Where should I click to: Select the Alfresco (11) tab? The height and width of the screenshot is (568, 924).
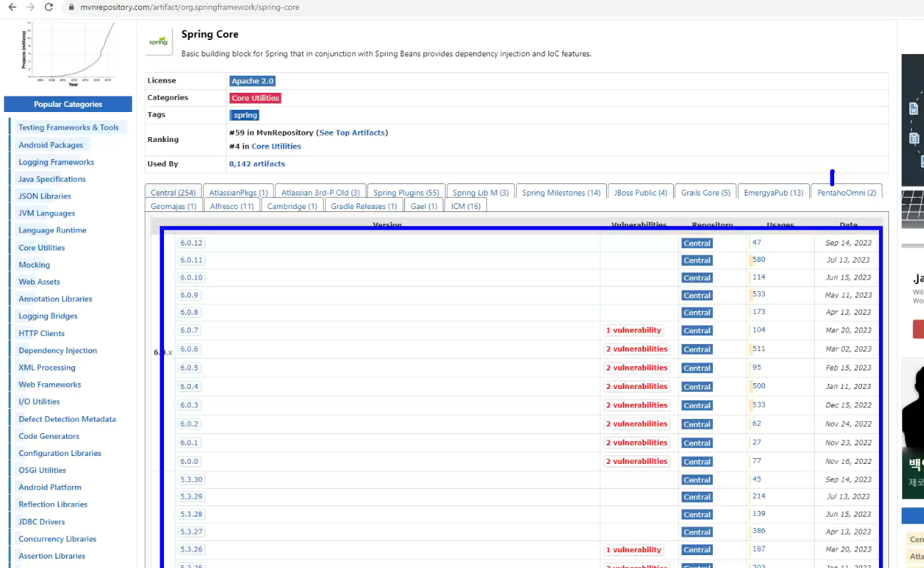[x=232, y=206]
